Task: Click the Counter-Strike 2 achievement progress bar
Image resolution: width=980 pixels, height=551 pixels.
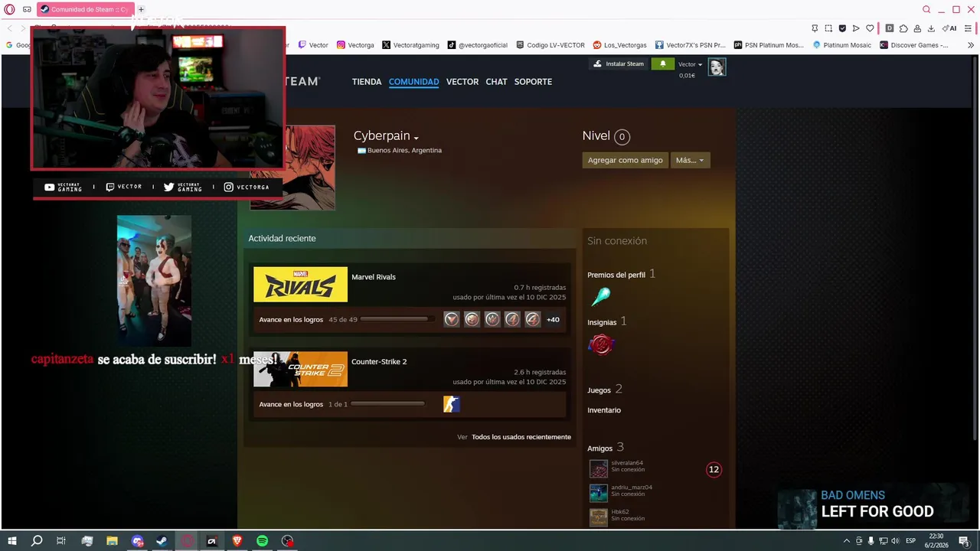Action: [x=387, y=404]
